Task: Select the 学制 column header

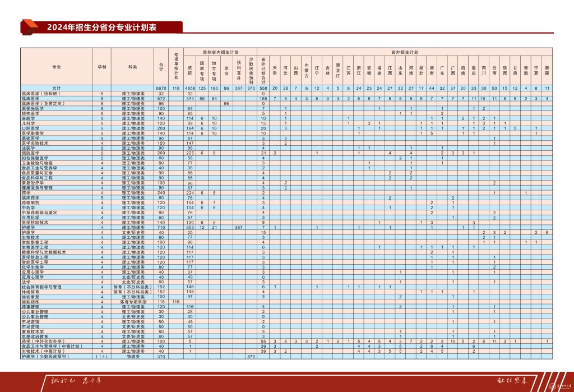Action: (102, 67)
